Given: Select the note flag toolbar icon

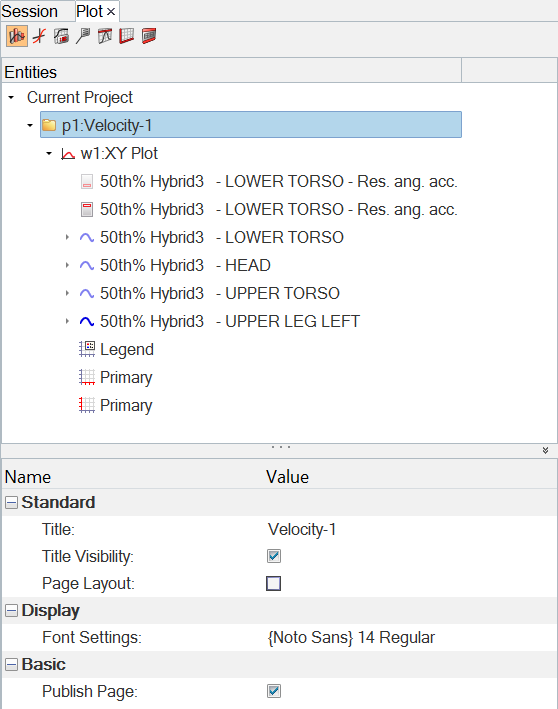Looking at the screenshot, I should 83,36.
